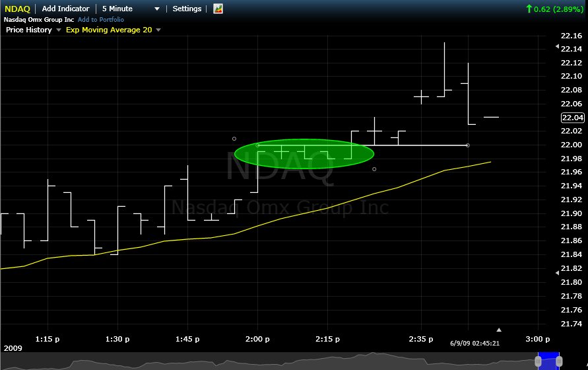Click the 2009 year label
The width and height of the screenshot is (588, 370).
(13, 348)
